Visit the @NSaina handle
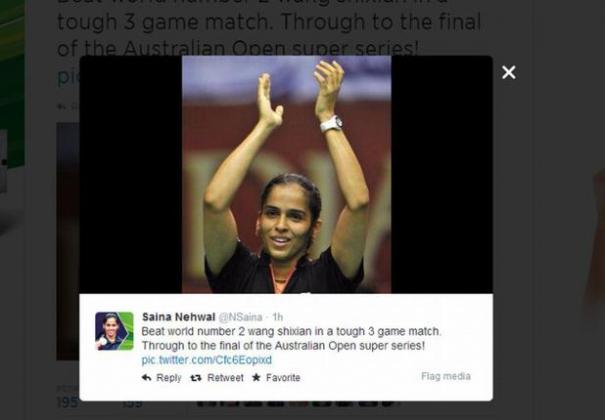The height and width of the screenshot is (420, 605). pyautogui.click(x=240, y=317)
